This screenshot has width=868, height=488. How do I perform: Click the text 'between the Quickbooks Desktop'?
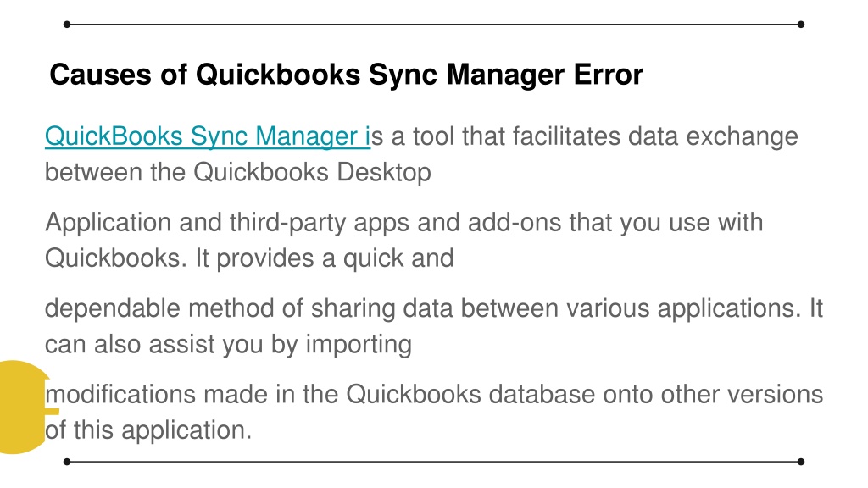[x=238, y=172]
